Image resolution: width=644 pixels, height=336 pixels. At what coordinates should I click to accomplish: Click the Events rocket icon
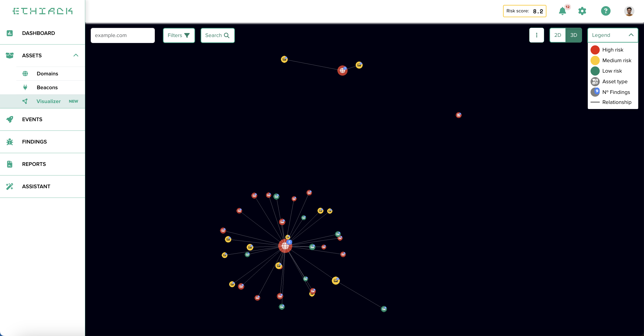(10, 119)
